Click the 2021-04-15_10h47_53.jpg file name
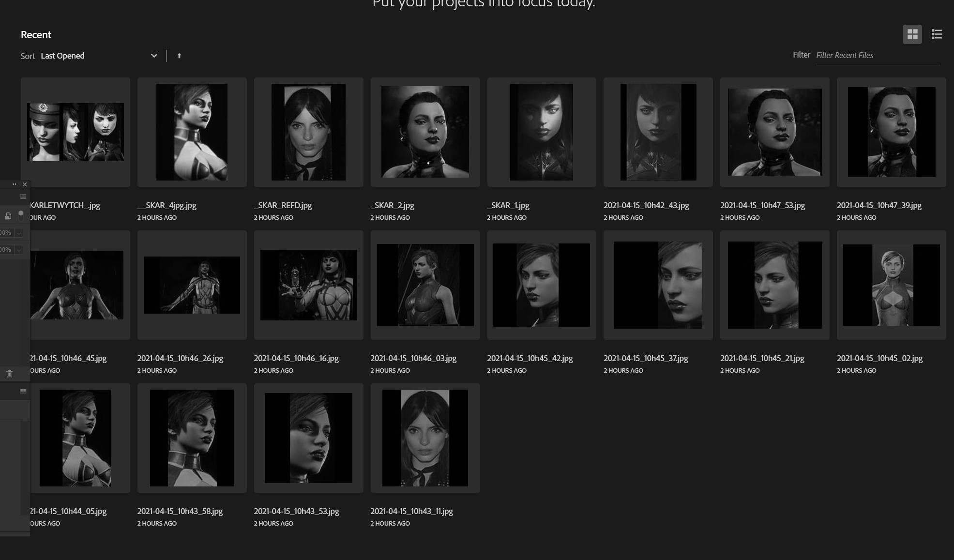The image size is (954, 560). 763,205
